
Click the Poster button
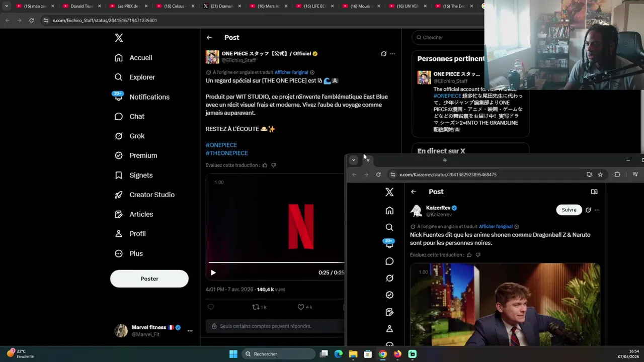point(149,279)
